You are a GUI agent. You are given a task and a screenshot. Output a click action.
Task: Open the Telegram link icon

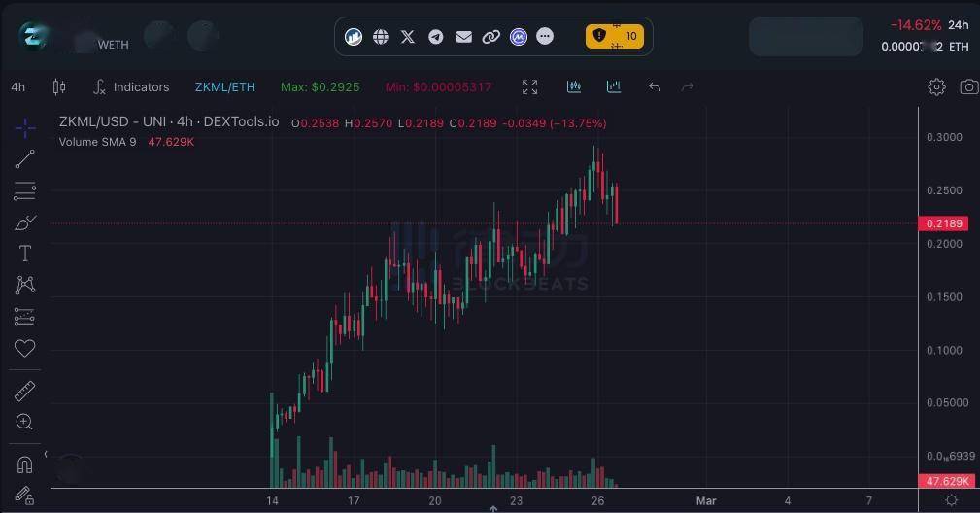[x=436, y=37]
